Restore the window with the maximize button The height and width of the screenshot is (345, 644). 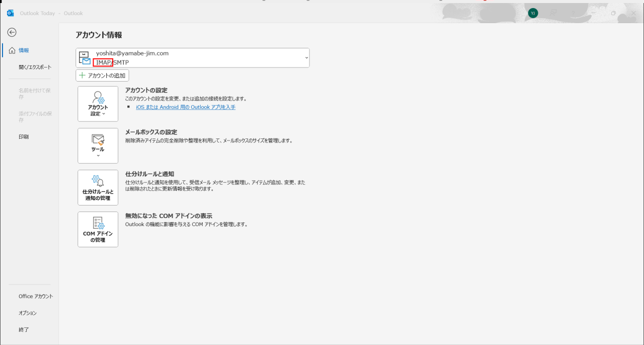tap(613, 13)
